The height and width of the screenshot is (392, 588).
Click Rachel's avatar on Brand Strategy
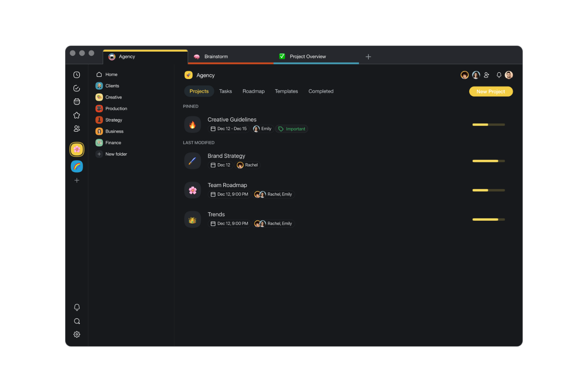coord(240,165)
